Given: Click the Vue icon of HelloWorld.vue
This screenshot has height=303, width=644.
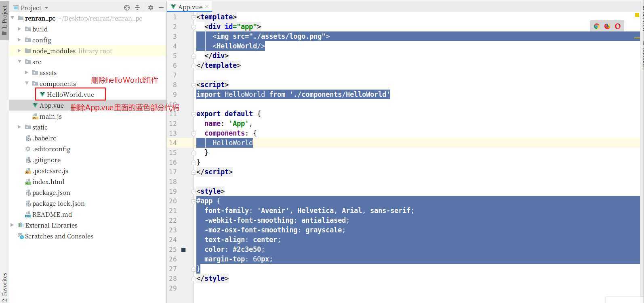Looking at the screenshot, I should click(42, 94).
